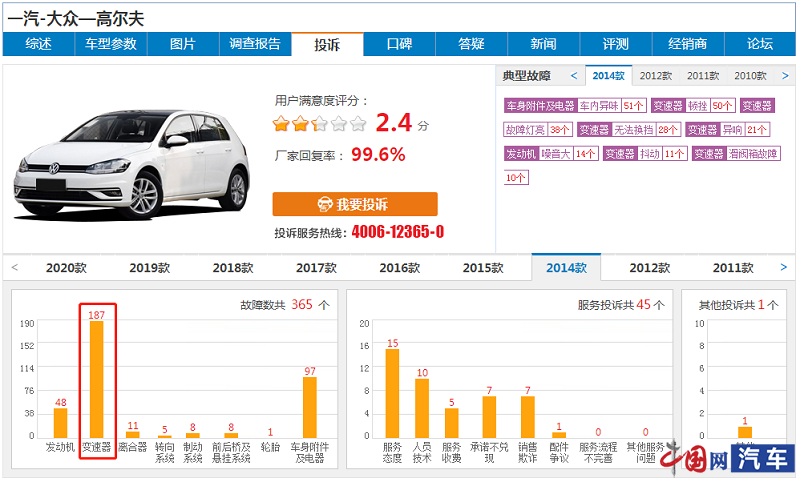Screen dimensions: 800x486
Task: Open the 车型参数 tab in navigation
Action: 110,44
